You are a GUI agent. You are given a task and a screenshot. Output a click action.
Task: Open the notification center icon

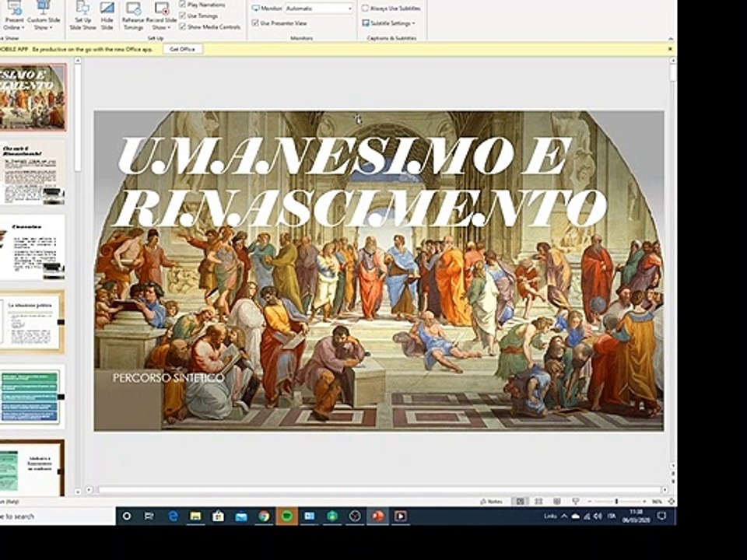[661, 516]
